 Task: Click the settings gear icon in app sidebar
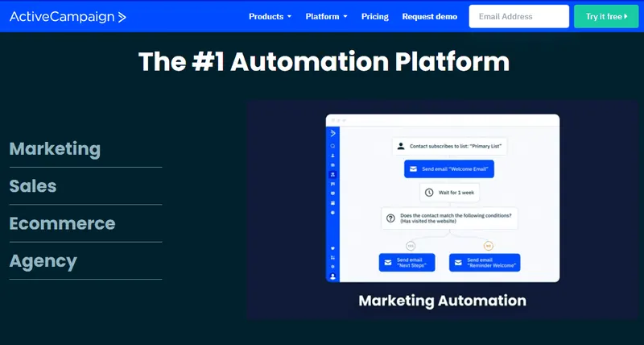click(x=332, y=267)
